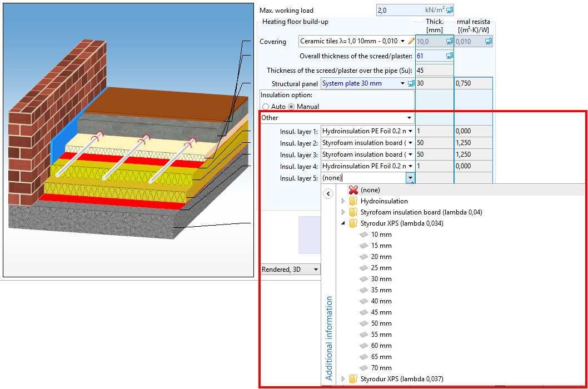The width and height of the screenshot is (588, 389).
Task: Click monitor icon in Max. working load field
Action: 449,10
